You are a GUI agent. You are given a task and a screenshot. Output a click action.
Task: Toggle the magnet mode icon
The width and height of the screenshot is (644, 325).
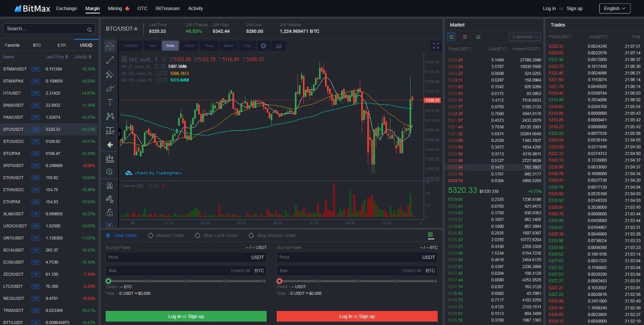110,186
